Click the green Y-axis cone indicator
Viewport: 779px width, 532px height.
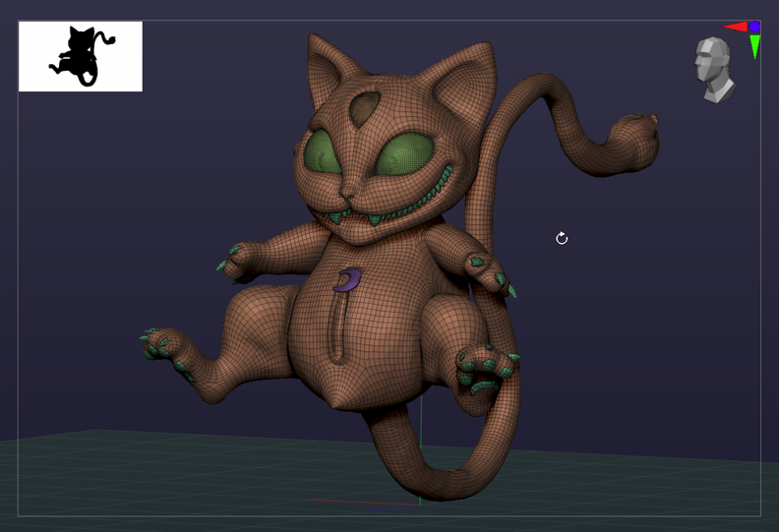(x=754, y=47)
